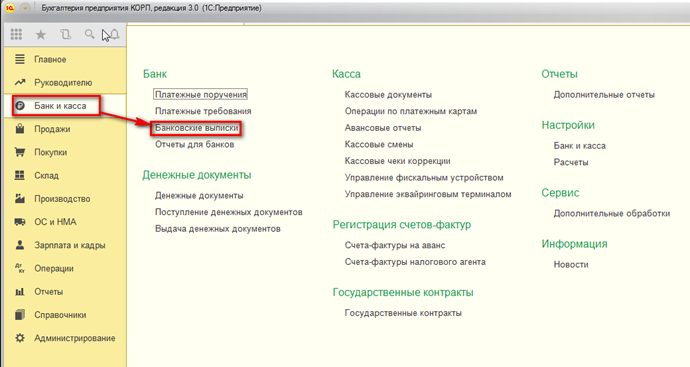The image size is (690, 367).
Task: Click the Руководителю chart icon
Action: [x=20, y=82]
